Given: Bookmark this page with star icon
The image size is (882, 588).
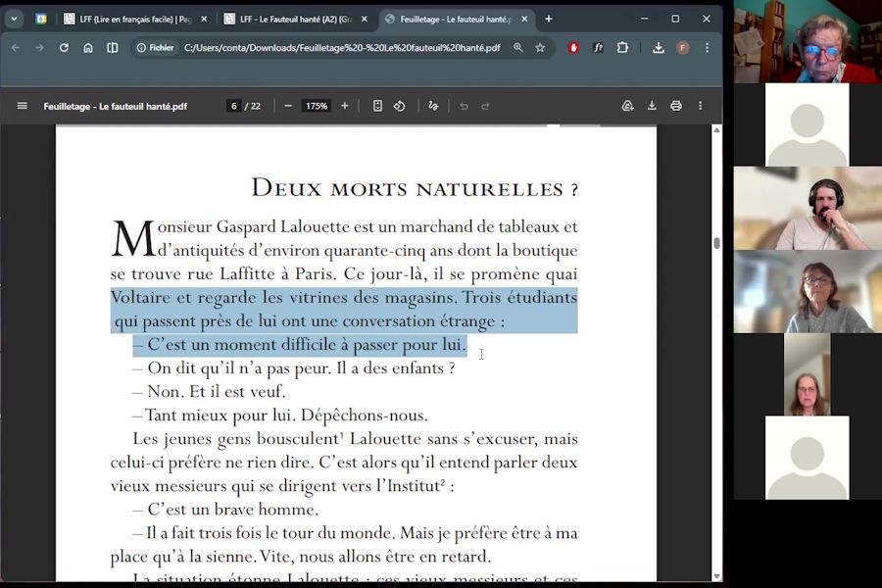Looking at the screenshot, I should point(540,47).
